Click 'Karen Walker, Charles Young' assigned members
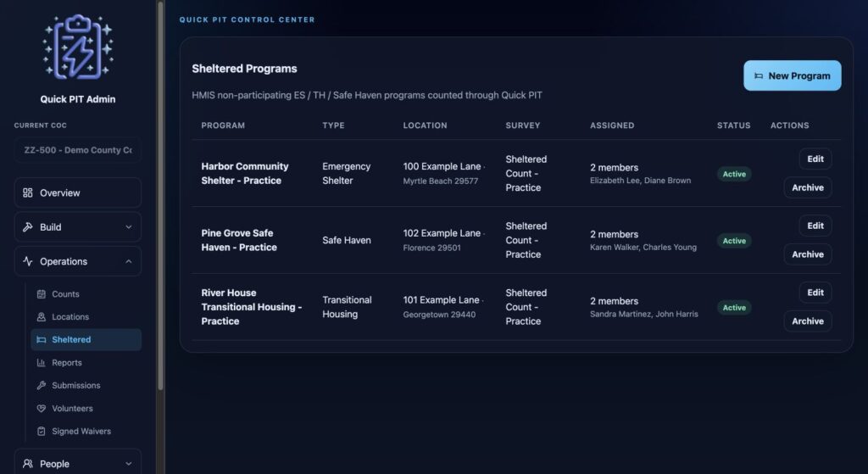 point(643,248)
